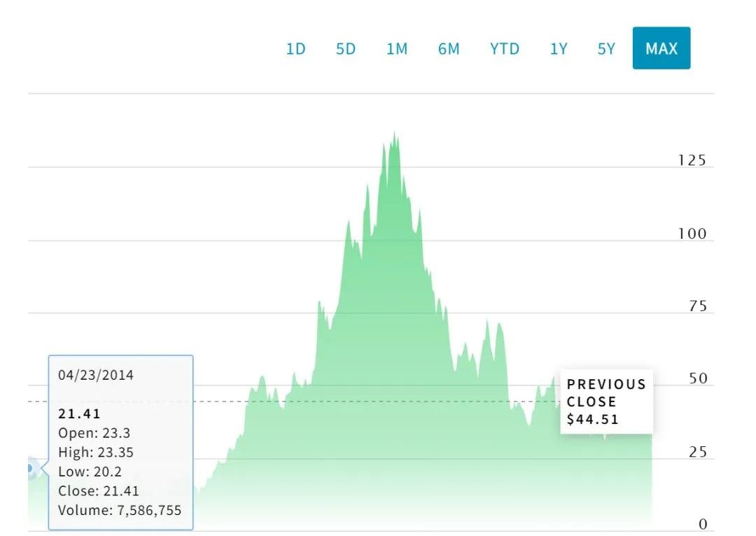Select the 1Y chart range
The image size is (756, 536).
click(559, 49)
